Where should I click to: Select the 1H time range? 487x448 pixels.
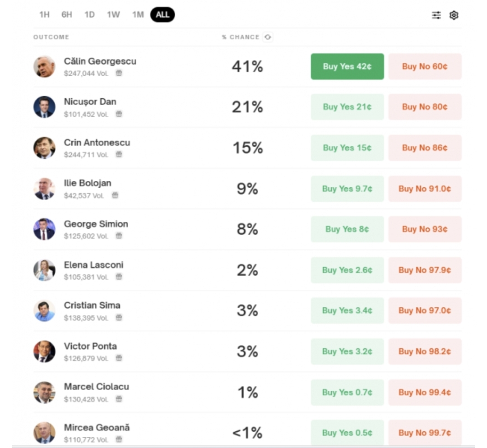(44, 15)
